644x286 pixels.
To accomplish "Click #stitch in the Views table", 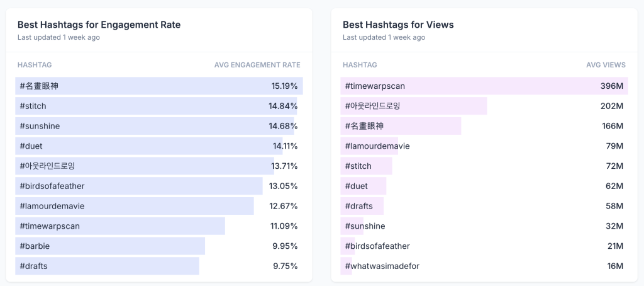I will (358, 166).
